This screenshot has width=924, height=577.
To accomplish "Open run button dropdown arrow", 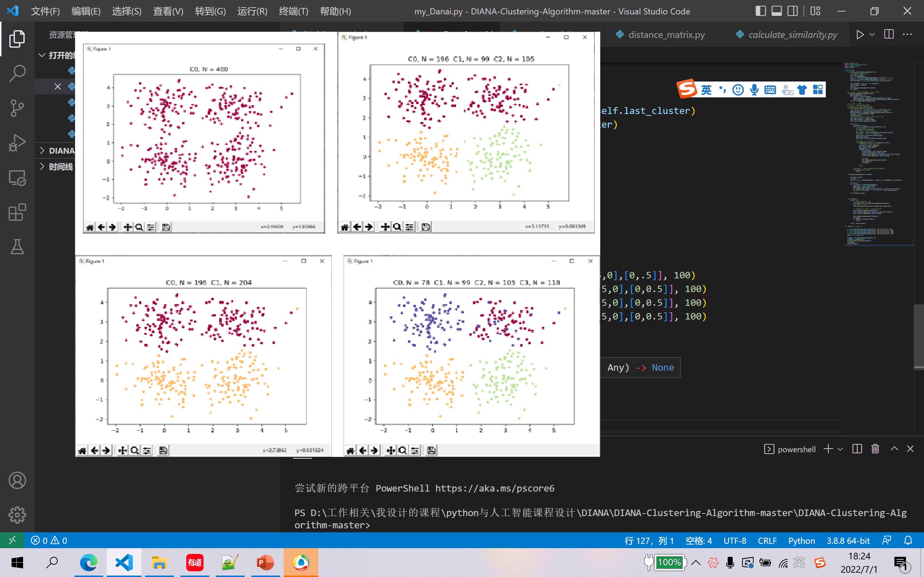I will pos(872,35).
